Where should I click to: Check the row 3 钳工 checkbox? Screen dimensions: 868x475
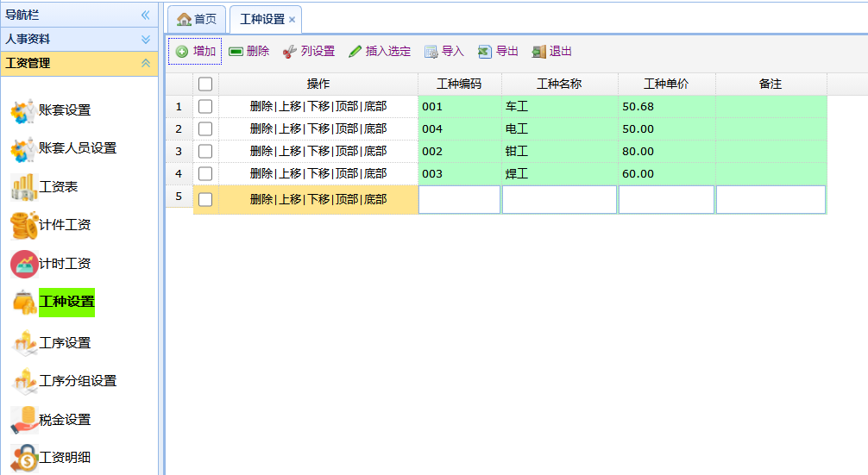[x=205, y=152]
